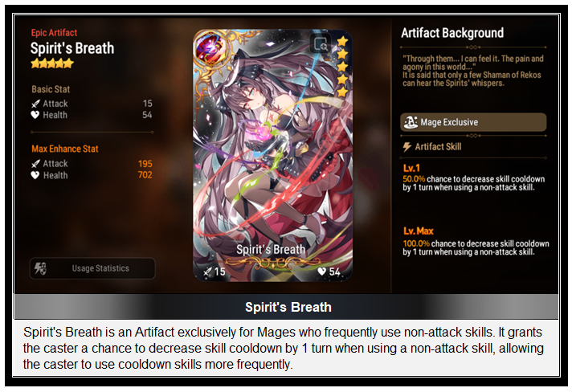Click the five-star rating under the title

click(52, 63)
